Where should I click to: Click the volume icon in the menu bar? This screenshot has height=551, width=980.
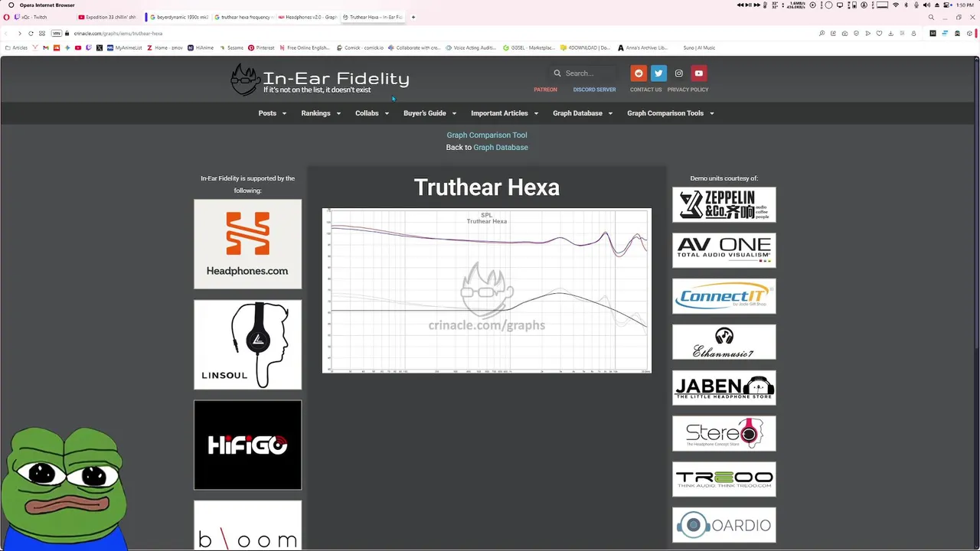[927, 5]
